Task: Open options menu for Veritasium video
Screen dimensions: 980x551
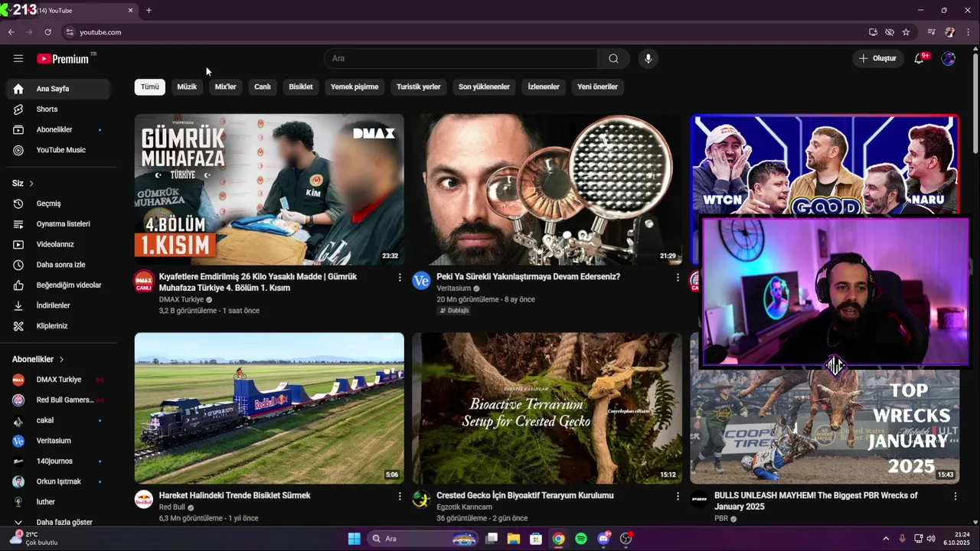Action: [x=678, y=278]
